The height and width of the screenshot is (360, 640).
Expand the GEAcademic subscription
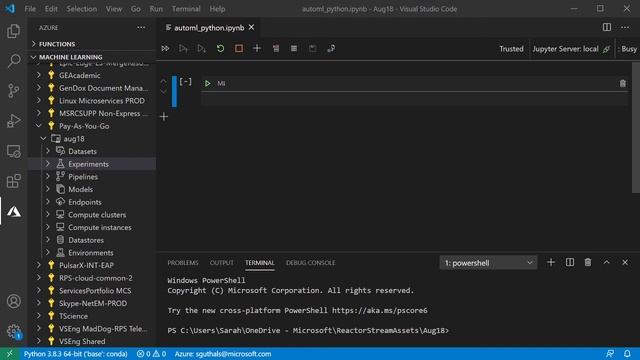(39, 75)
